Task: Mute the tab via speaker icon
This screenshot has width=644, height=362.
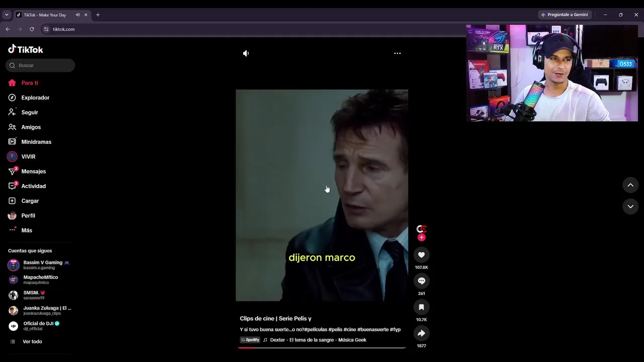Action: coord(77,15)
